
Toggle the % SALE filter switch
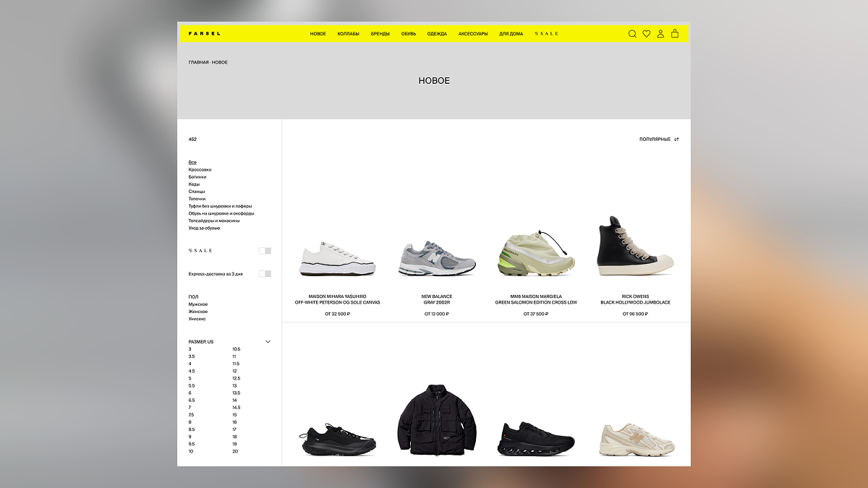265,251
